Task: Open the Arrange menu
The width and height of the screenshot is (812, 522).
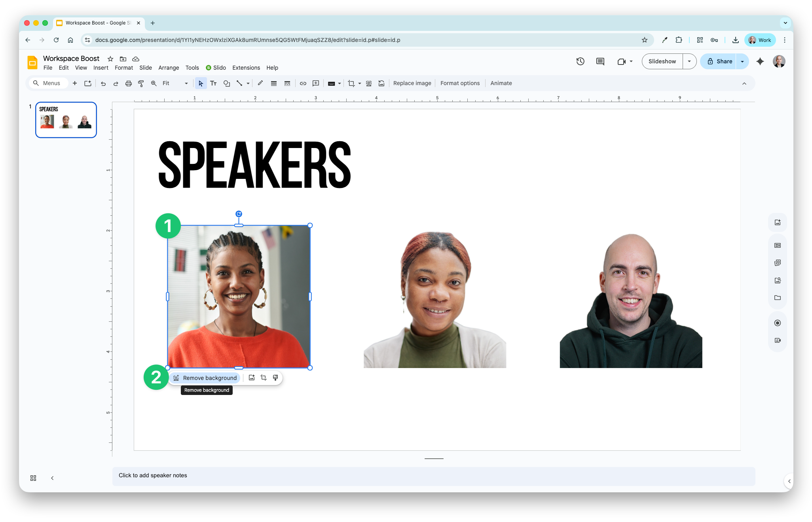Action: coord(169,68)
